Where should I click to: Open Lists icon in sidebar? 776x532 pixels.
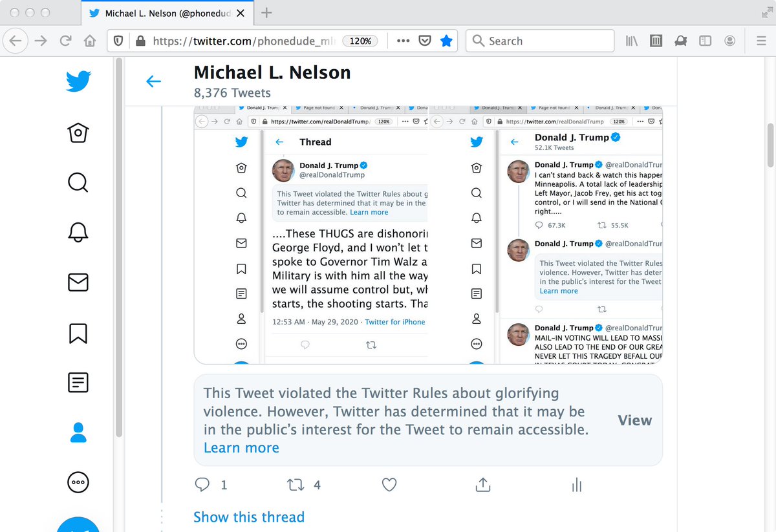coord(78,382)
